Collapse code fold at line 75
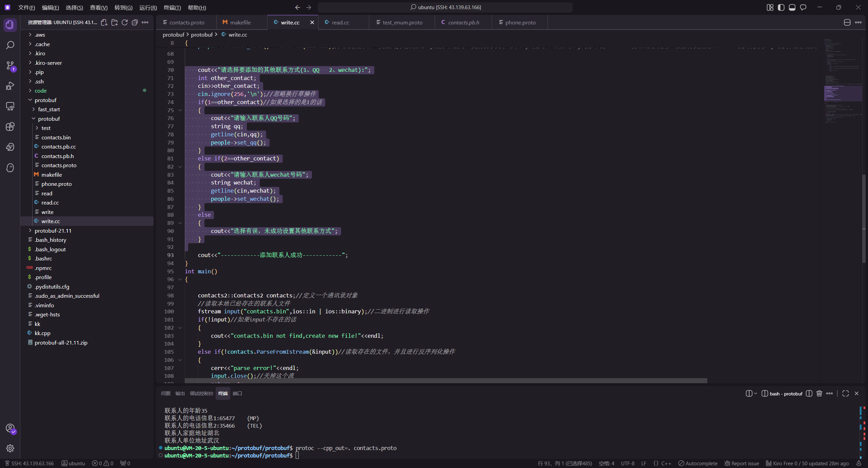868x468 pixels. pos(180,110)
